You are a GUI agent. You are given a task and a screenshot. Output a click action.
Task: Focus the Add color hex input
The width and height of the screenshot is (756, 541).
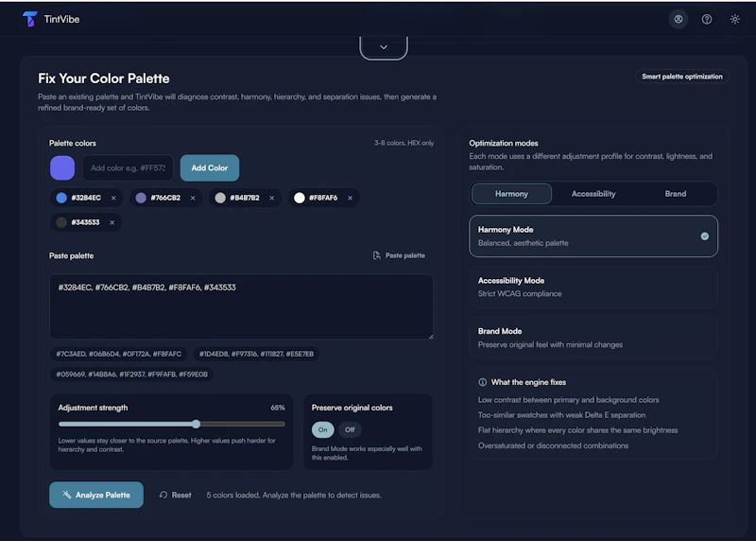[x=128, y=168]
